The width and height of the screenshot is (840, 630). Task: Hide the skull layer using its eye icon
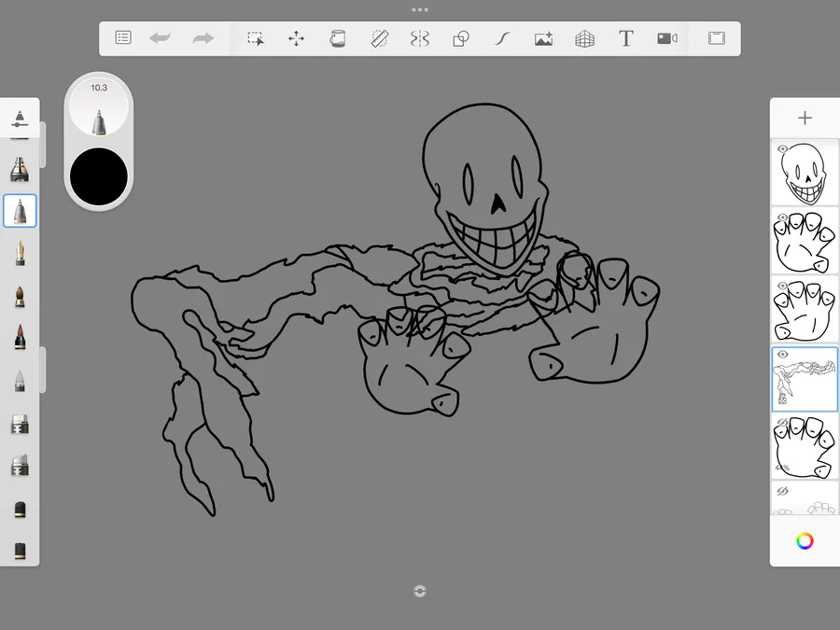coord(783,149)
